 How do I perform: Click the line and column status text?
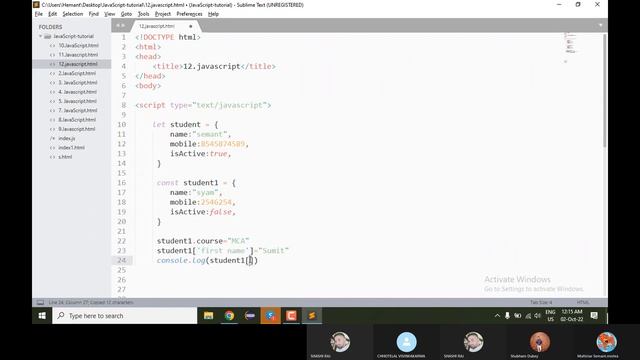91,302
